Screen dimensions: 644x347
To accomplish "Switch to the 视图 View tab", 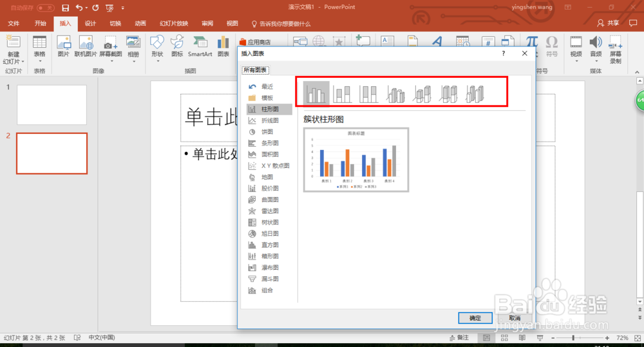I will coord(232,23).
